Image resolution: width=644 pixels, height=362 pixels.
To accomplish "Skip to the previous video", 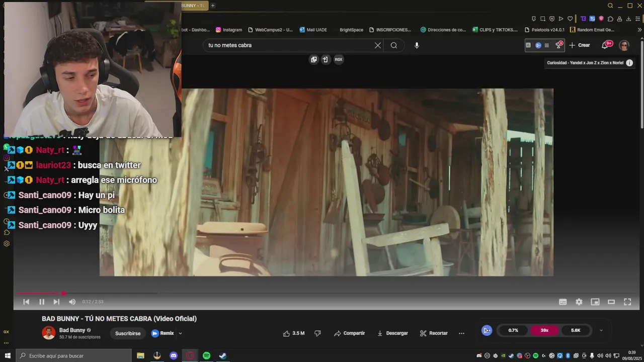I will (x=26, y=302).
